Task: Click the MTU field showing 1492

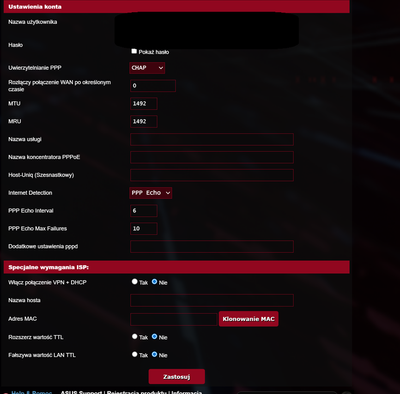Action: click(x=144, y=104)
